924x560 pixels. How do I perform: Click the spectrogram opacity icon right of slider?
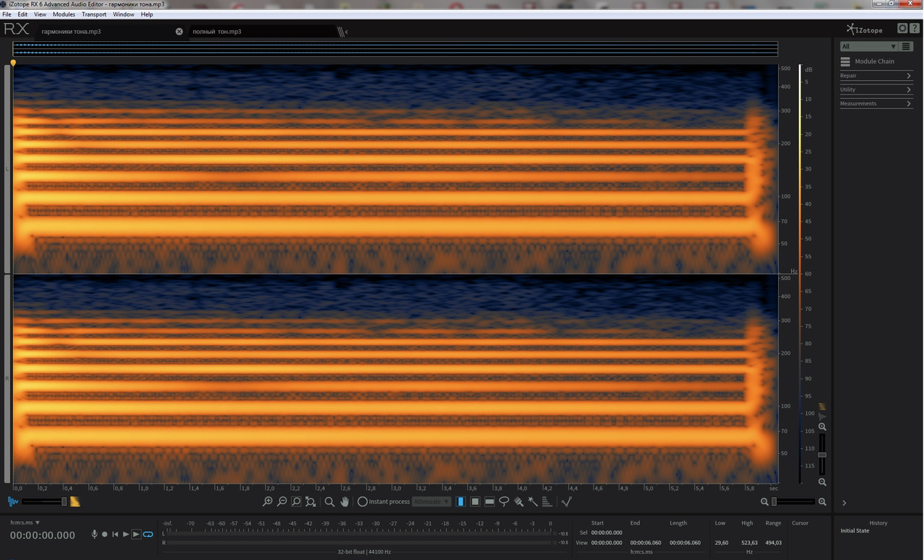coord(75,502)
